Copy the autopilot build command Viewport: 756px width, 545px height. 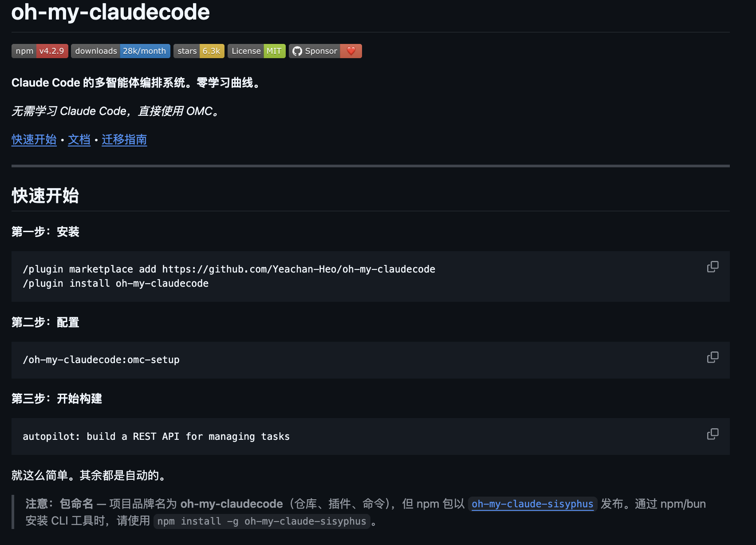click(713, 434)
